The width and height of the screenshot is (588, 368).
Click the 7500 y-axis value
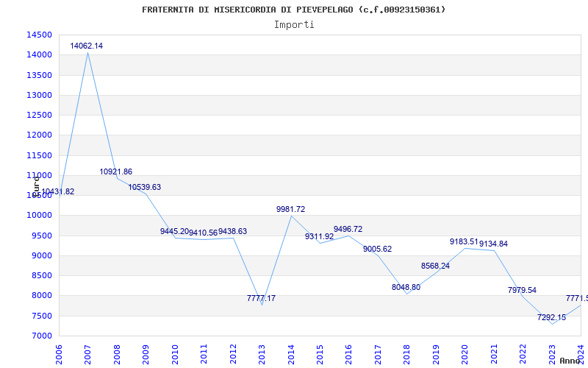pyautogui.click(x=41, y=316)
